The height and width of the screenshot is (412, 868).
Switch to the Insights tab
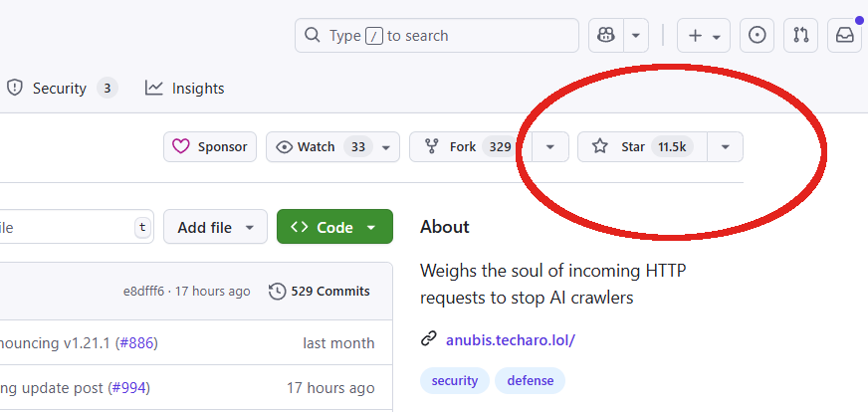coord(185,88)
